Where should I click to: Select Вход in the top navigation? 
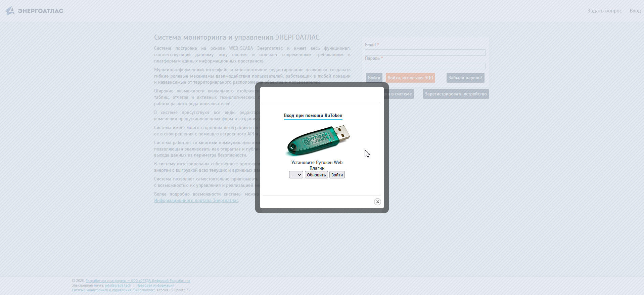(x=635, y=11)
